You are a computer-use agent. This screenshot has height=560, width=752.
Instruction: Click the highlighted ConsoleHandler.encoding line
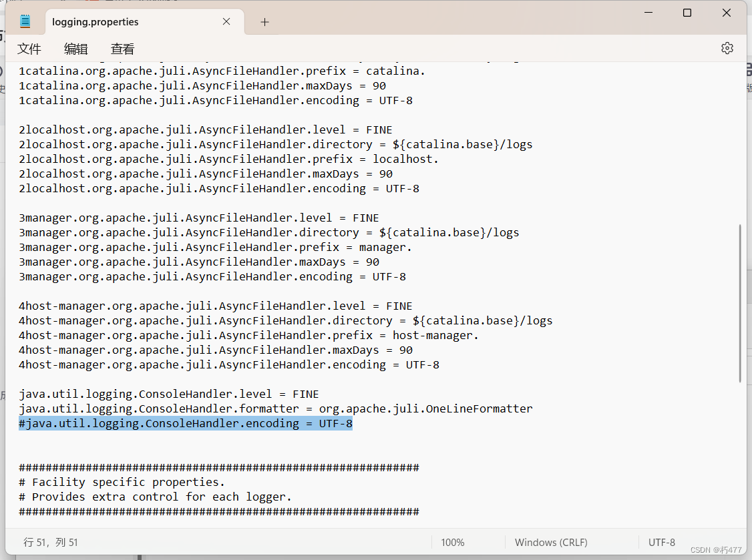(x=186, y=423)
